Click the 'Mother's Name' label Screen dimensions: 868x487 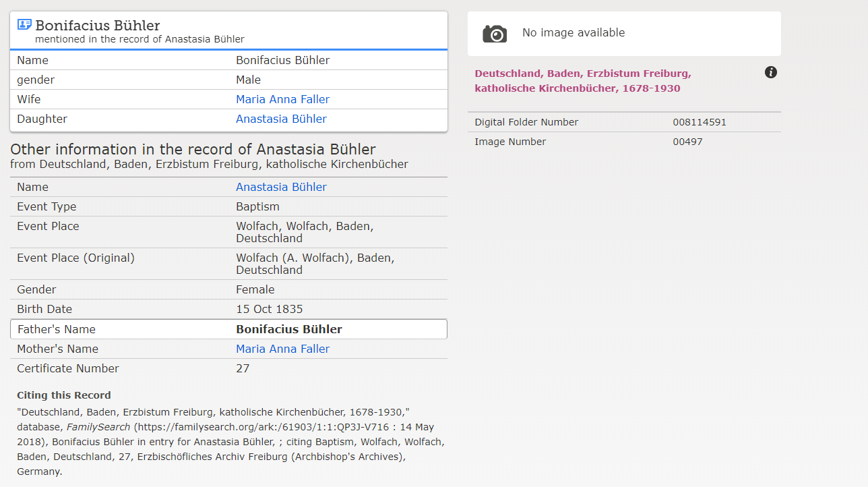(x=57, y=349)
